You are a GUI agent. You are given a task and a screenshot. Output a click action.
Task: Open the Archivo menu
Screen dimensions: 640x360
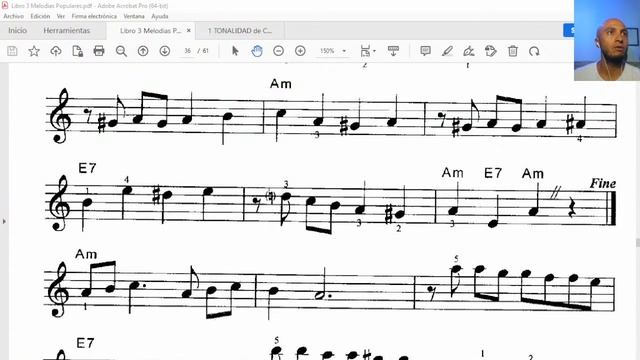tap(13, 16)
